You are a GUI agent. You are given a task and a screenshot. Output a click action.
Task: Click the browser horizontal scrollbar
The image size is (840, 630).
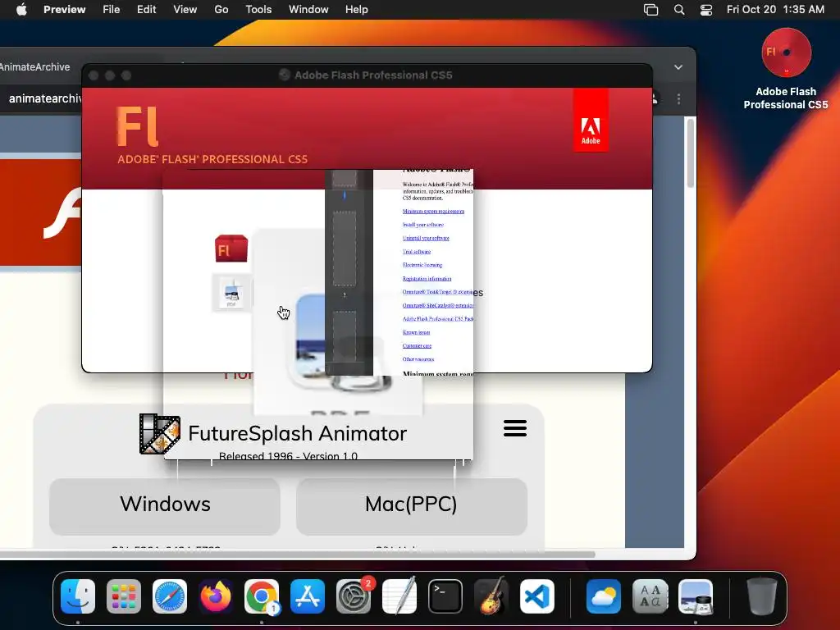coord(297,554)
